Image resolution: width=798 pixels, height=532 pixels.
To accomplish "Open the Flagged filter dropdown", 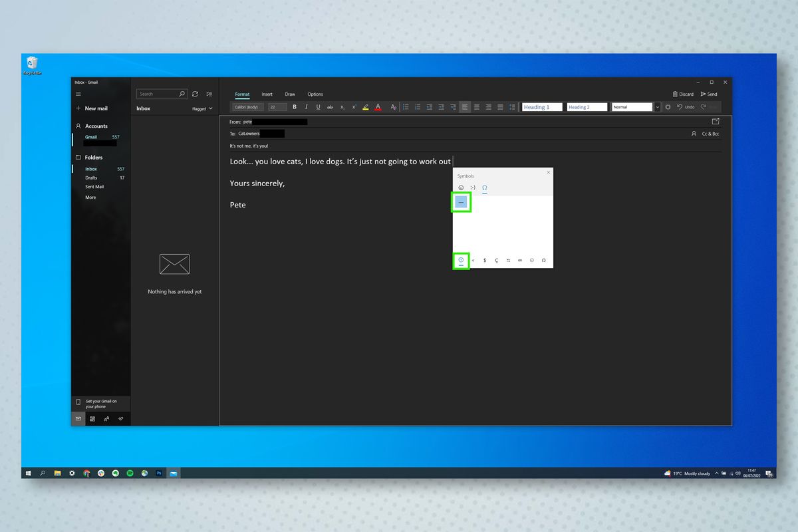I will click(x=203, y=108).
